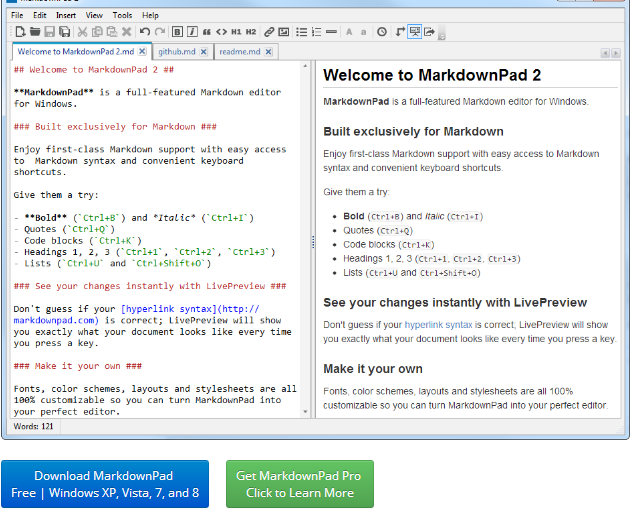Open the View menu
The image size is (644, 510).
[94, 15]
